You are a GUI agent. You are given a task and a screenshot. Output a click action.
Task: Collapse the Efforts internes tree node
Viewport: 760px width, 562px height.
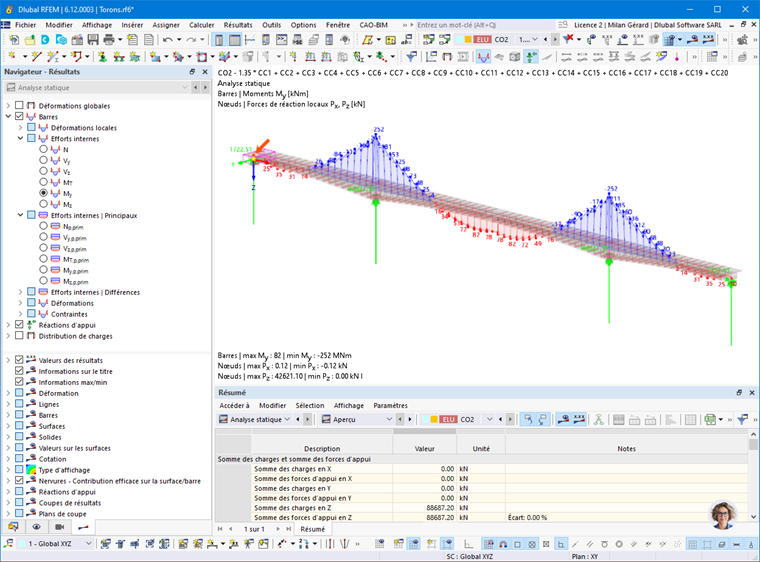20,138
